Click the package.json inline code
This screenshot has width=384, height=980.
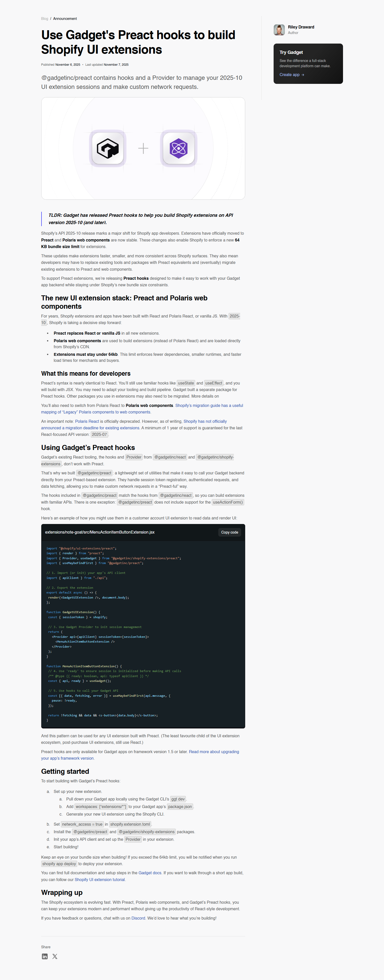point(180,807)
